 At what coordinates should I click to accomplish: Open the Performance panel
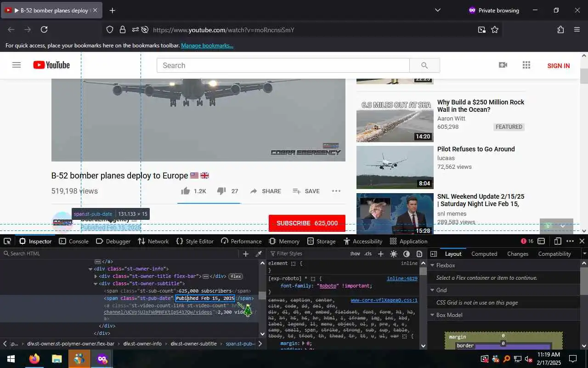(241, 241)
